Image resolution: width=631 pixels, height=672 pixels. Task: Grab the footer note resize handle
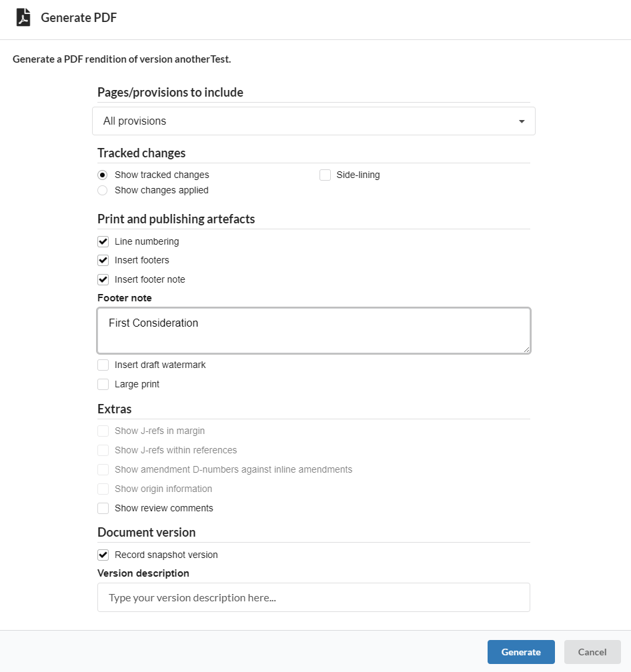526,349
